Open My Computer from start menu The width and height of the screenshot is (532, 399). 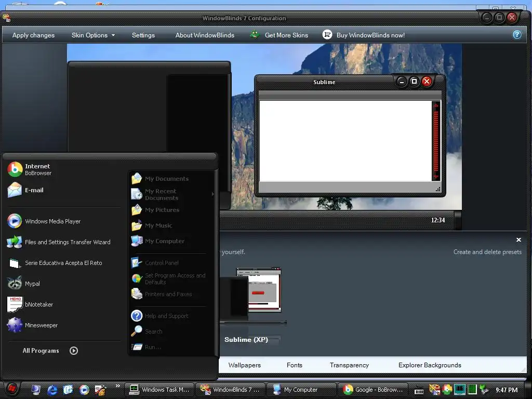[x=158, y=241]
